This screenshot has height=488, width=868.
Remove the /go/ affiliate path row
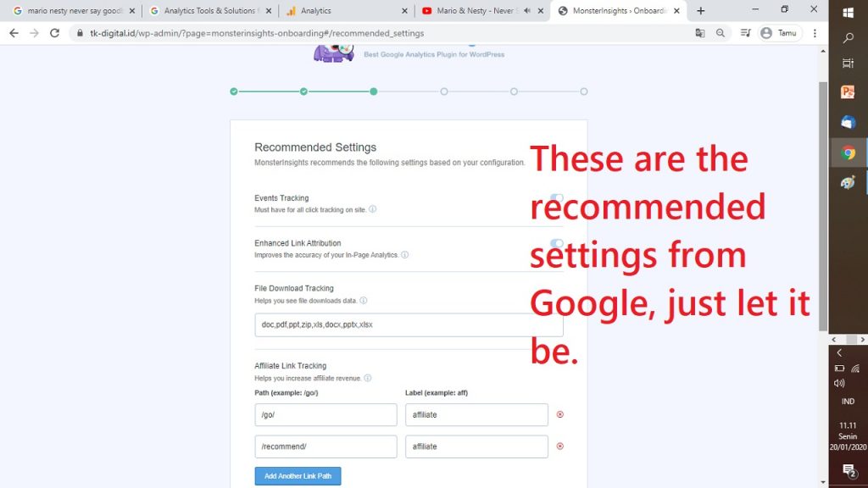point(559,414)
